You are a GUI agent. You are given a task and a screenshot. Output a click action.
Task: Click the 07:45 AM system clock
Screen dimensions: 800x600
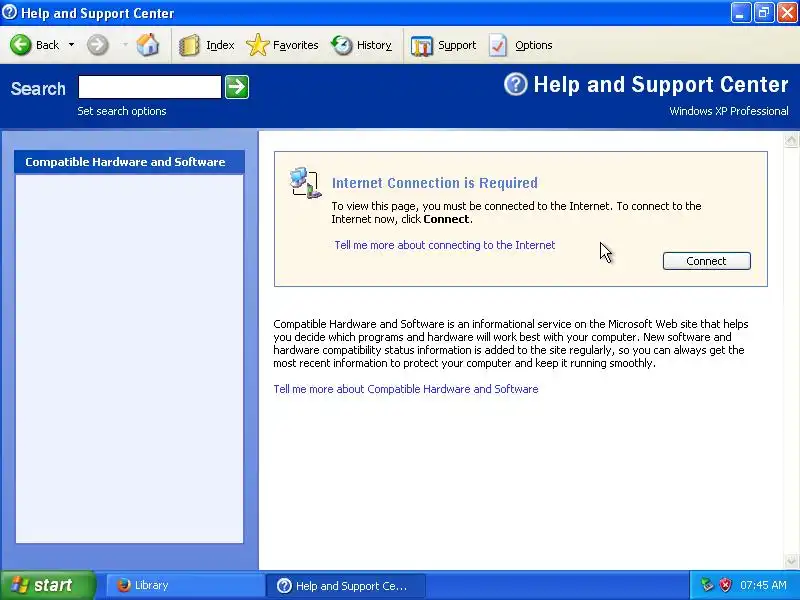click(x=763, y=585)
